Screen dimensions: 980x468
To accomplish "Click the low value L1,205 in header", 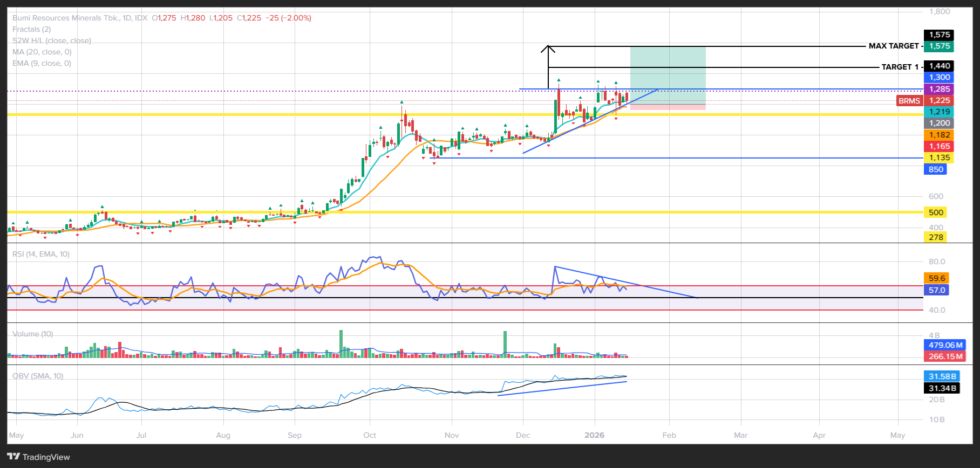I will pos(221,18).
